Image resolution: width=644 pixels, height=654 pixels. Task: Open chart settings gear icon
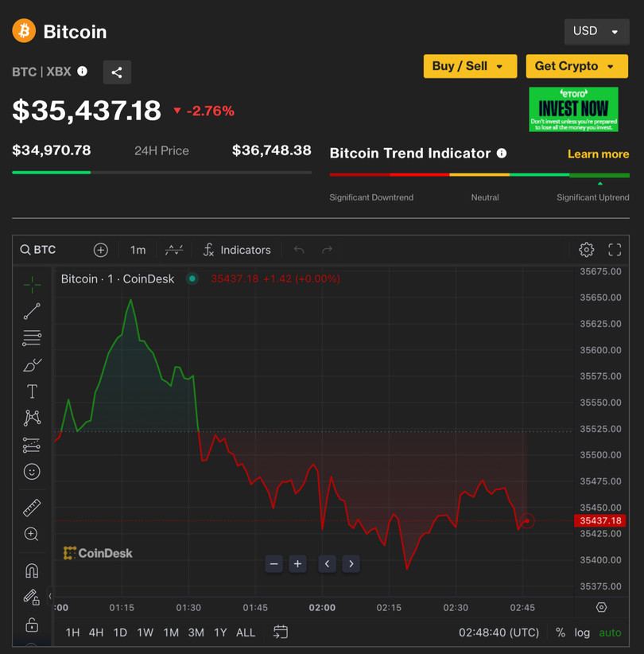coord(586,250)
